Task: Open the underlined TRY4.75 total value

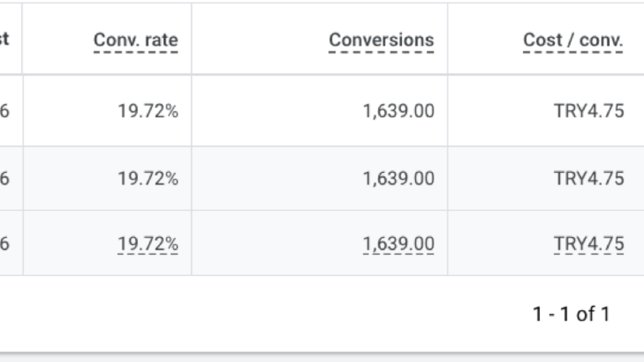Action: click(x=589, y=243)
